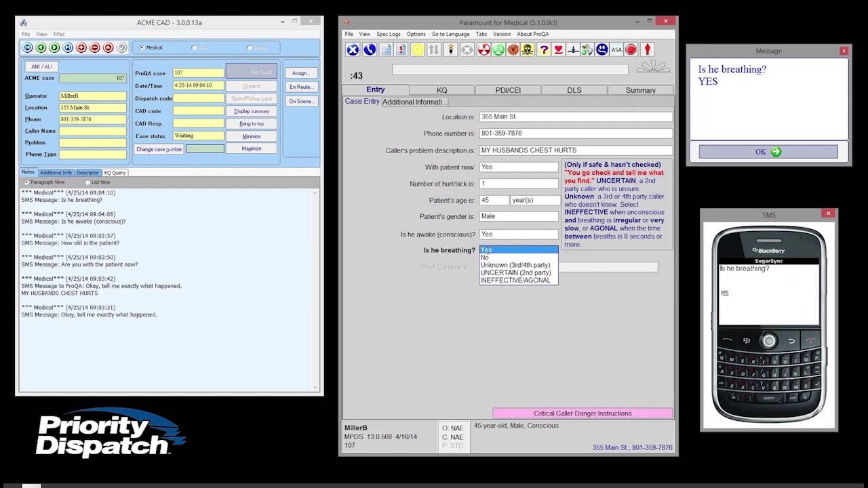Click the yellow circle icon in Paramount toolbar
The height and width of the screenshot is (488, 868).
point(418,49)
